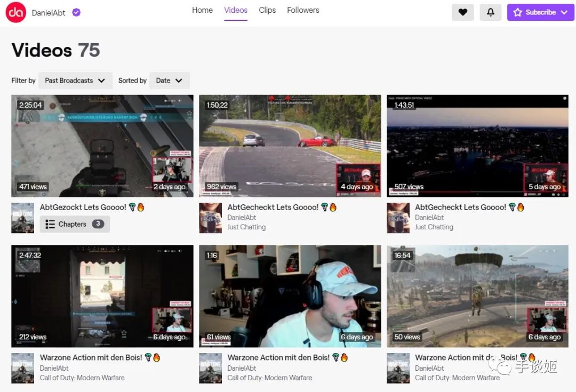
Task: Click Just Chatting box art under 507 views video
Action: 398,218
